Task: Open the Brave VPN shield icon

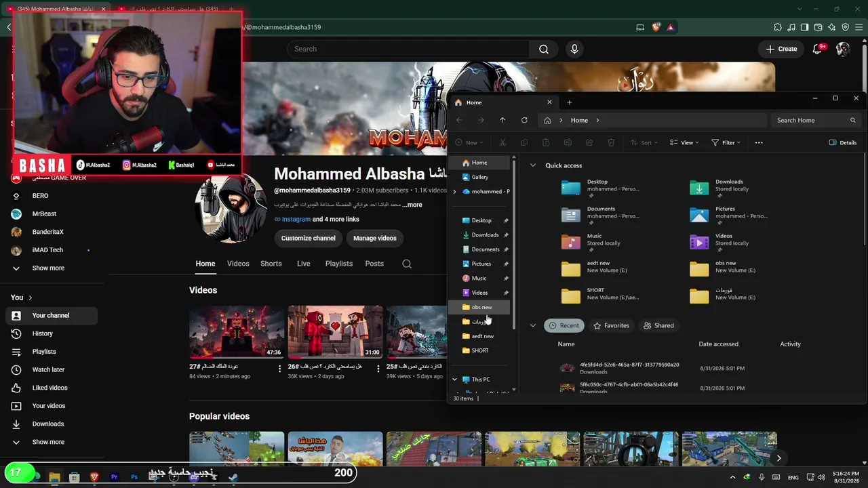Action: tap(846, 27)
